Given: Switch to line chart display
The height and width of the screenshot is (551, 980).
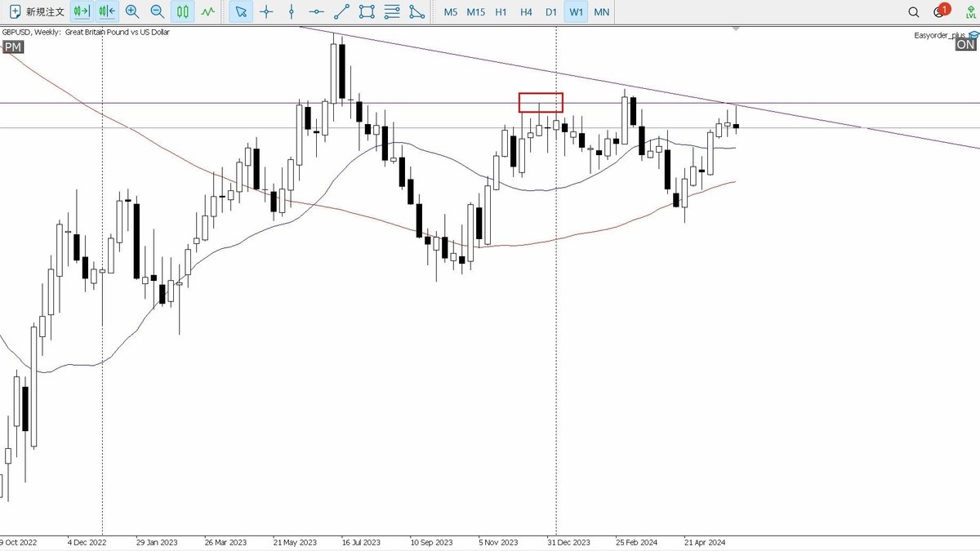Looking at the screenshot, I should [209, 12].
